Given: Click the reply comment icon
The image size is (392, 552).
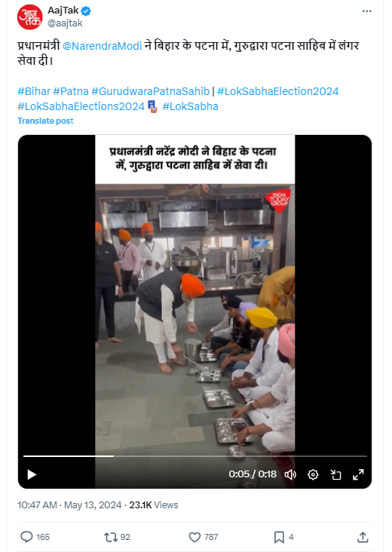Looking at the screenshot, I should pyautogui.click(x=26, y=537).
